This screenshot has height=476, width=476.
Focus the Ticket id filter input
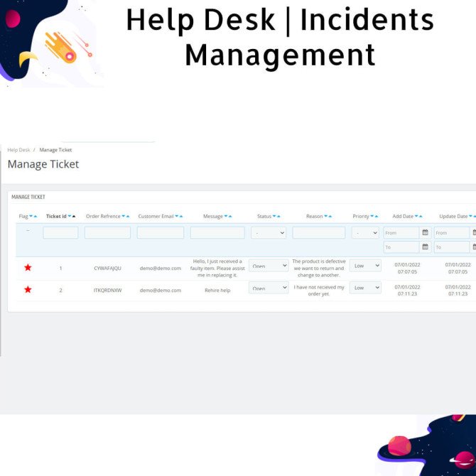(60, 233)
